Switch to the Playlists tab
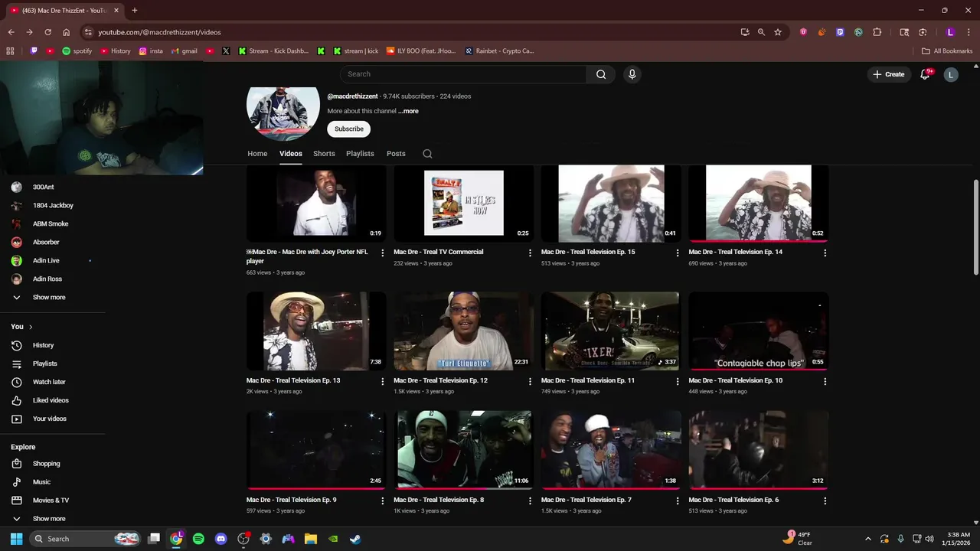Screen dimensions: 980x551 360,154
